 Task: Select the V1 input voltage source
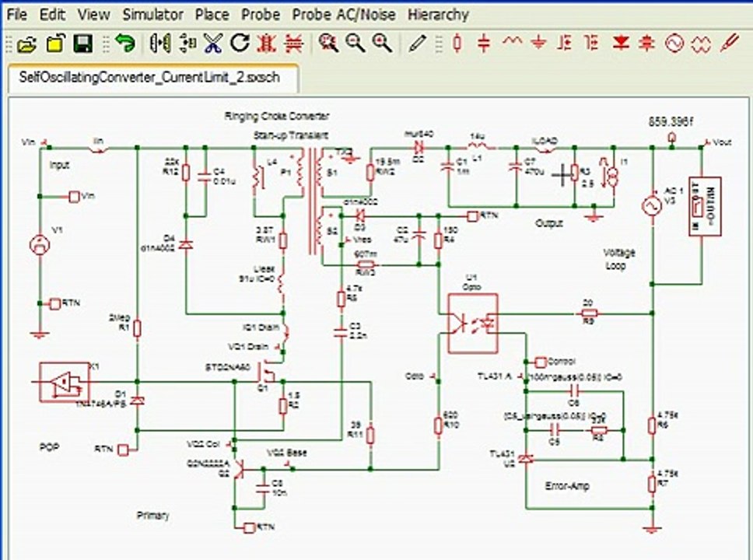pyautogui.click(x=40, y=245)
